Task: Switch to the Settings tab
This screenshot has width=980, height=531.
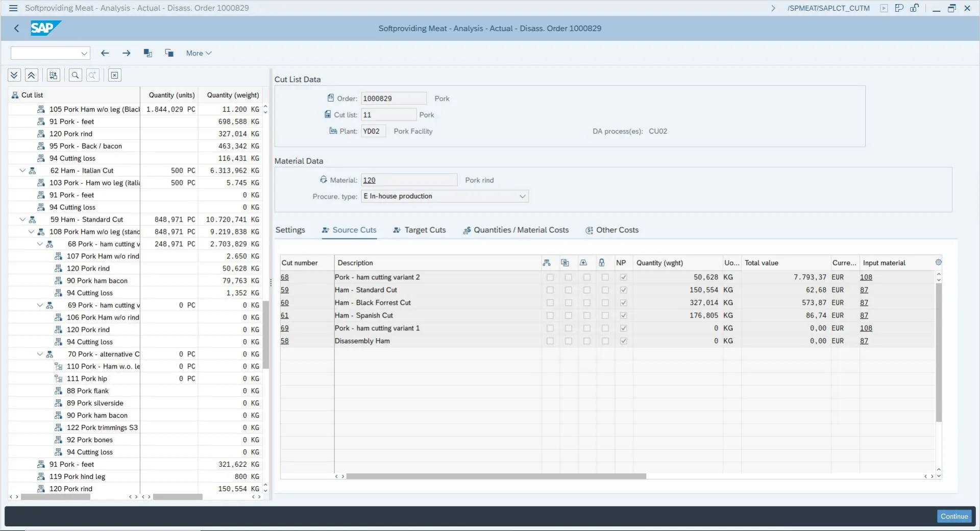Action: click(x=290, y=230)
